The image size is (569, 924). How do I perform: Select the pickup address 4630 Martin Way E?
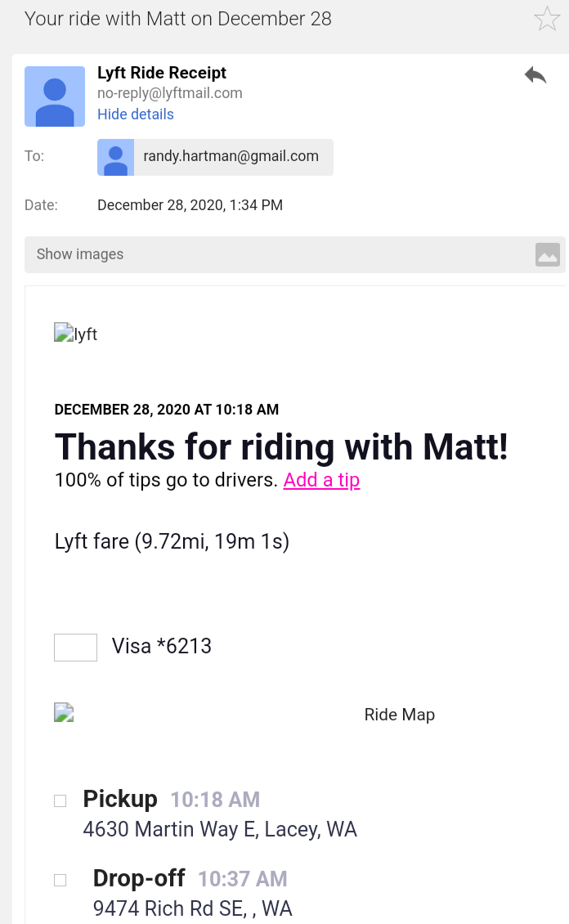(220, 829)
